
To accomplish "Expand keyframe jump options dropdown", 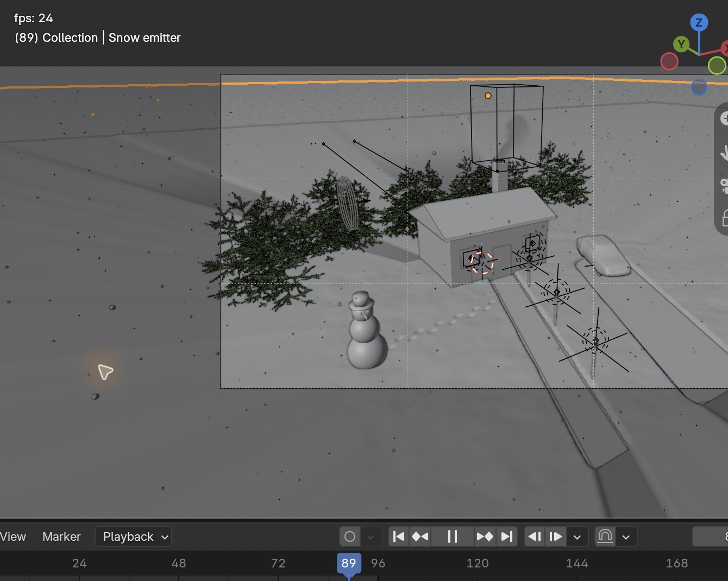I will tap(577, 536).
